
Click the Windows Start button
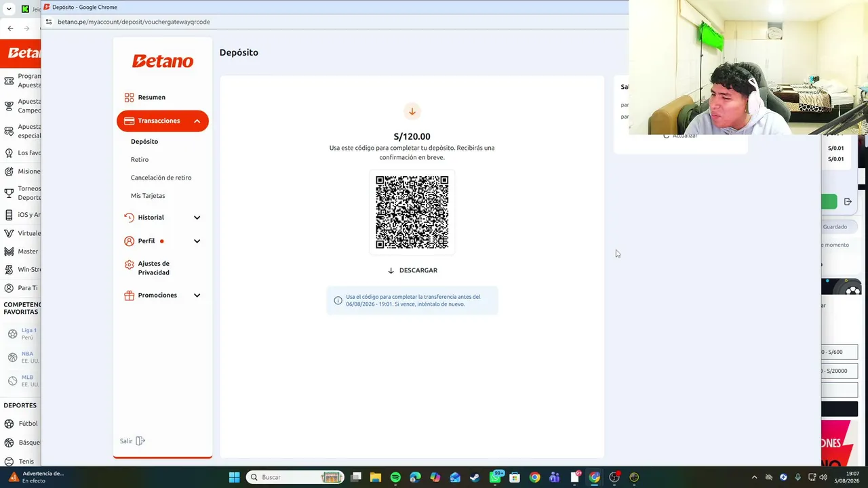coord(234,477)
